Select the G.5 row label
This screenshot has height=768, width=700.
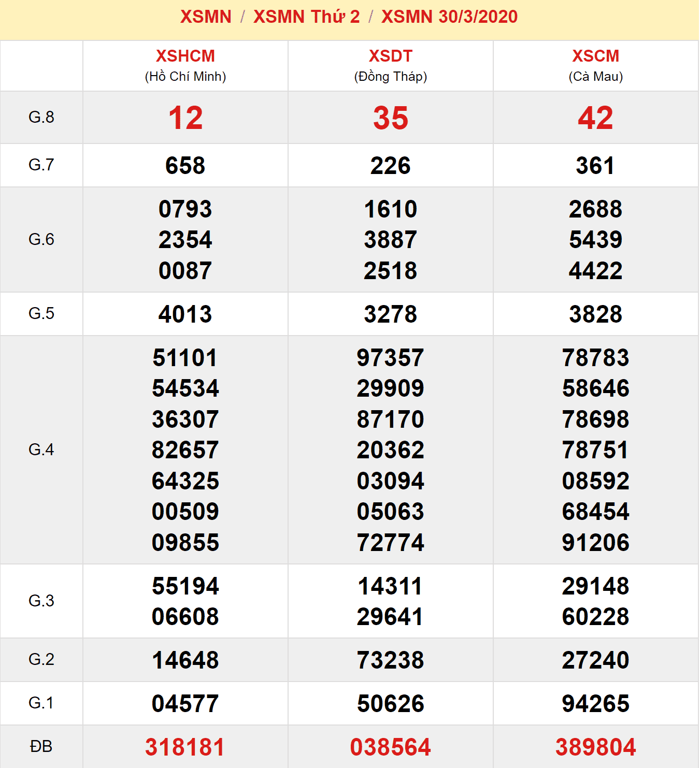pos(41,313)
